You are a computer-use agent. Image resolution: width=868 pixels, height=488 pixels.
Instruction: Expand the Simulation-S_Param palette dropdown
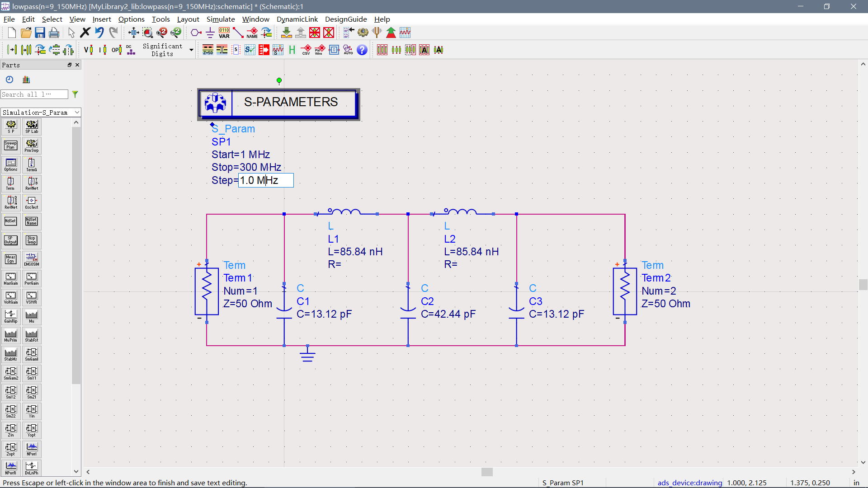click(x=77, y=113)
